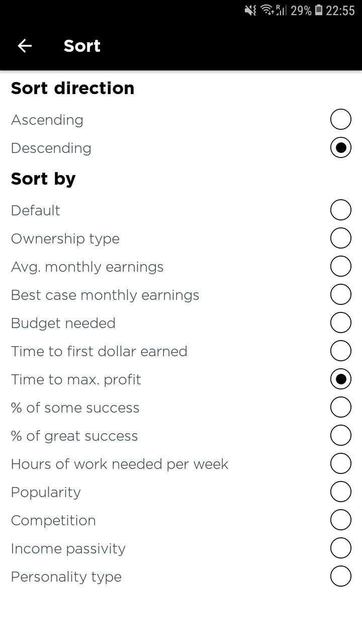Sort by Hours of work needed per week
362x644 pixels.
click(340, 463)
